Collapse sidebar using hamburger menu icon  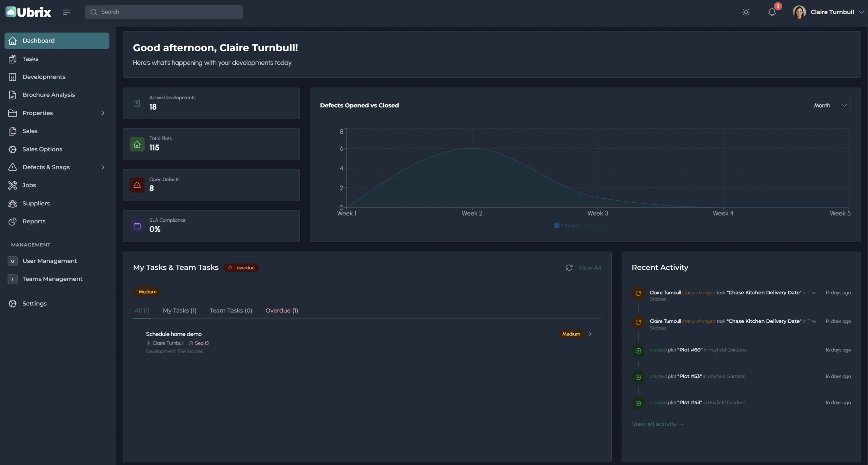coord(66,12)
